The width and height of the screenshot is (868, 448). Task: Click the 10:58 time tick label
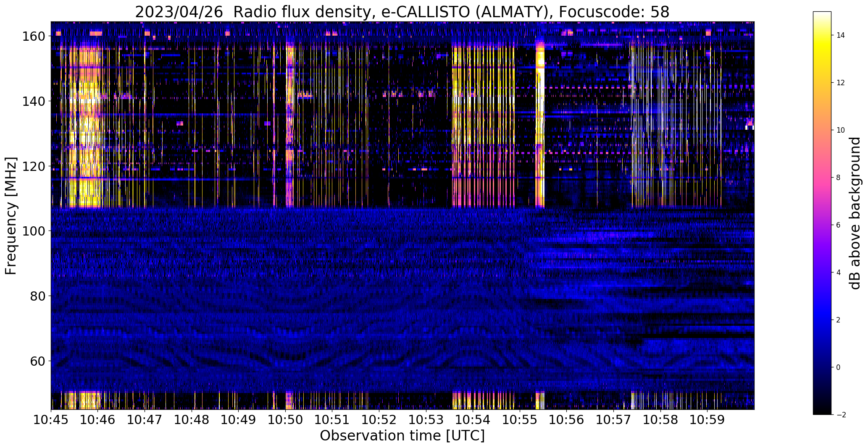pos(660,420)
